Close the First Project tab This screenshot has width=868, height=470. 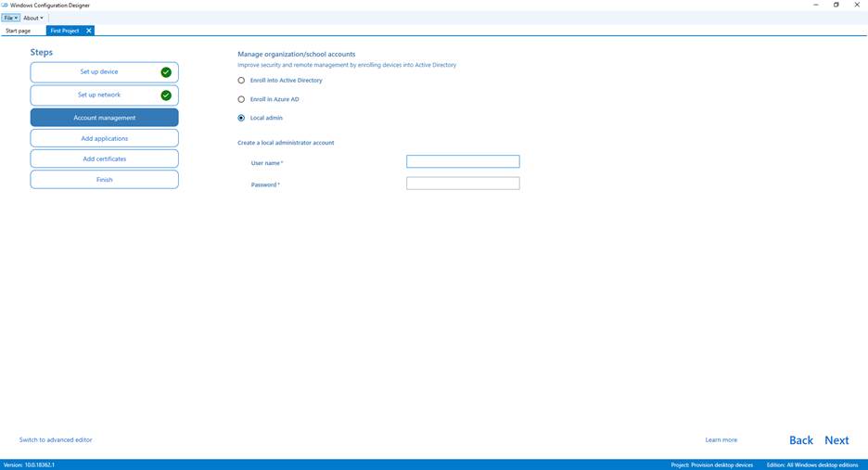click(x=89, y=31)
